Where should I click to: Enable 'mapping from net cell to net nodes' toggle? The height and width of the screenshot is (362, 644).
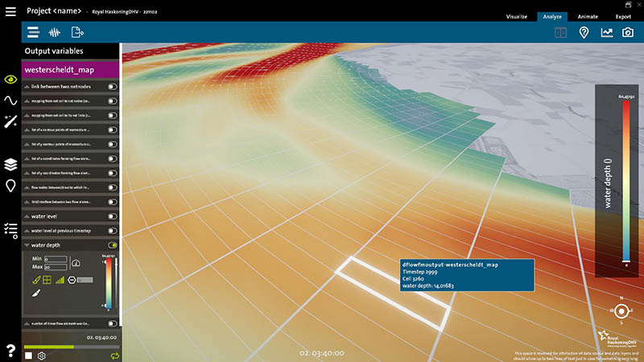click(112, 101)
